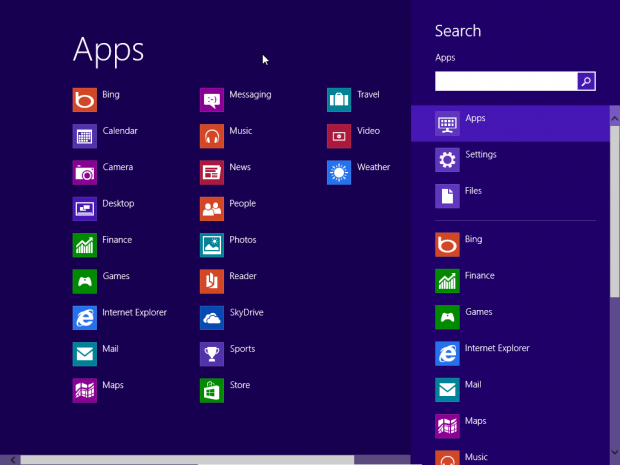Click the Store label text
The width and height of the screenshot is (620, 465).
pos(240,385)
